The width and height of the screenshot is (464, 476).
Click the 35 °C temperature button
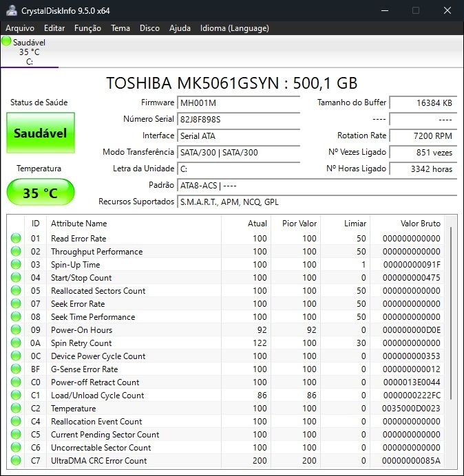(41, 192)
